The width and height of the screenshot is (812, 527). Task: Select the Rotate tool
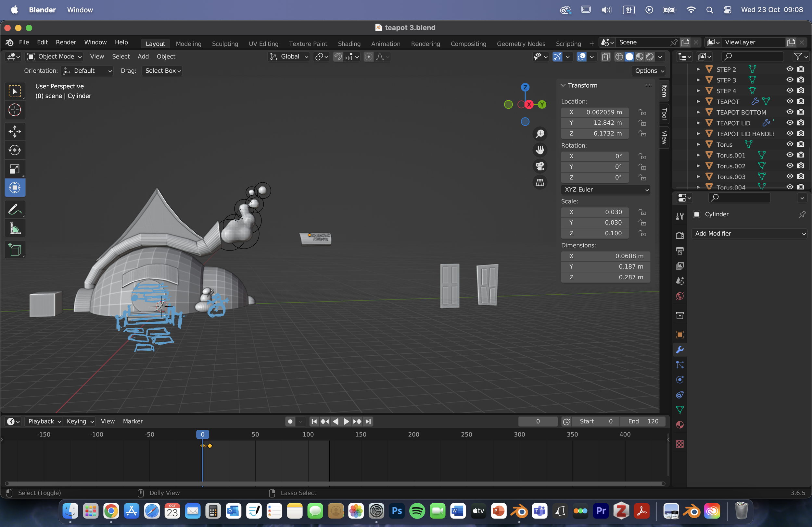[x=15, y=150]
